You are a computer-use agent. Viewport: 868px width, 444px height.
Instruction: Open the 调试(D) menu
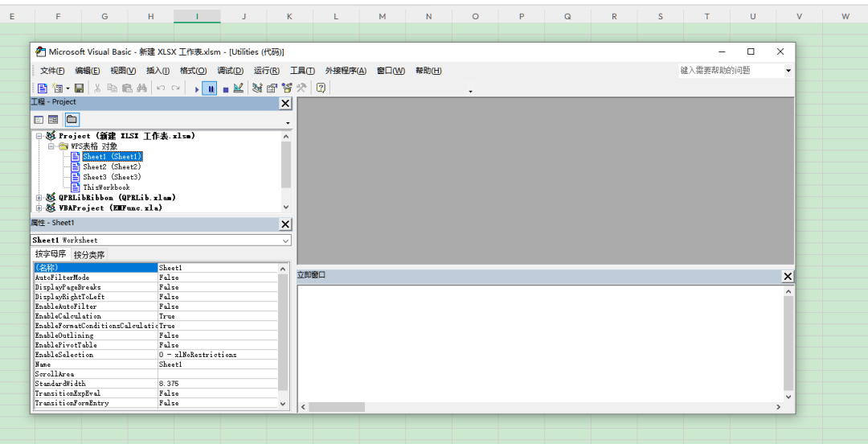coord(231,71)
